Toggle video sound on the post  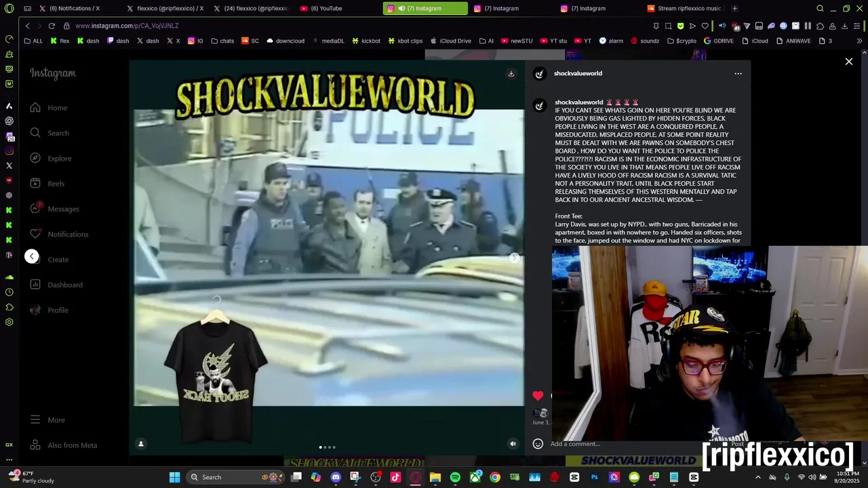point(513,444)
